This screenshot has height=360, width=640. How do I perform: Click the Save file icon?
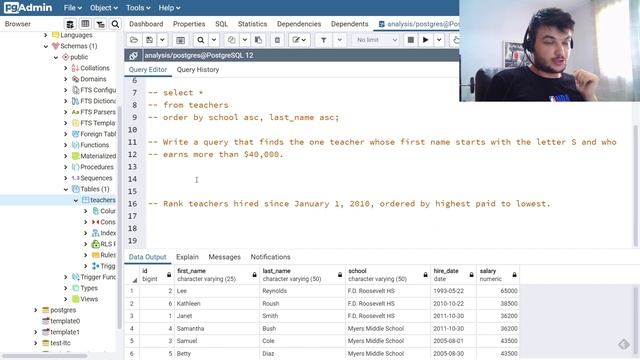click(150, 40)
